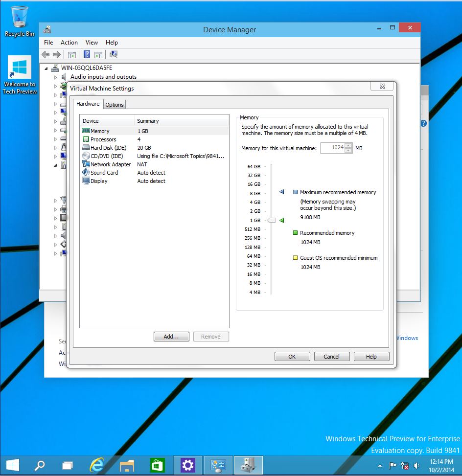The width and height of the screenshot is (462, 476).
Task: Click the '4 MB' slider scale label
Action: click(x=254, y=292)
